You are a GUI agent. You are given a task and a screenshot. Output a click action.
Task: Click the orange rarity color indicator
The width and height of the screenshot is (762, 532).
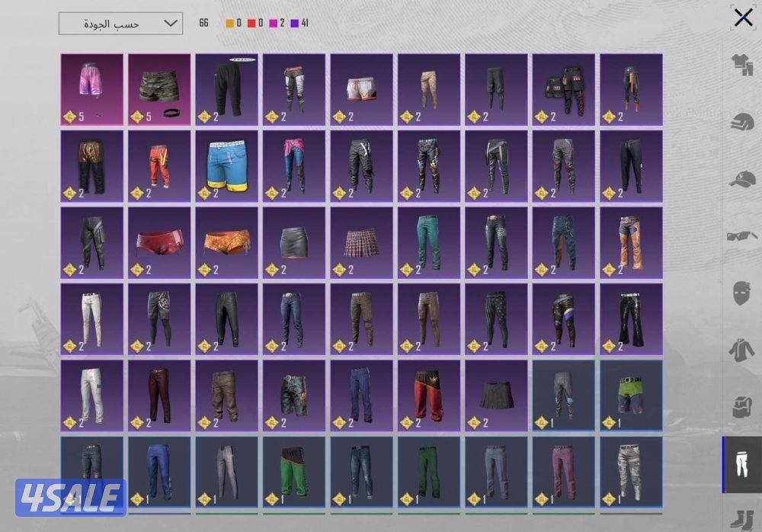click(230, 24)
